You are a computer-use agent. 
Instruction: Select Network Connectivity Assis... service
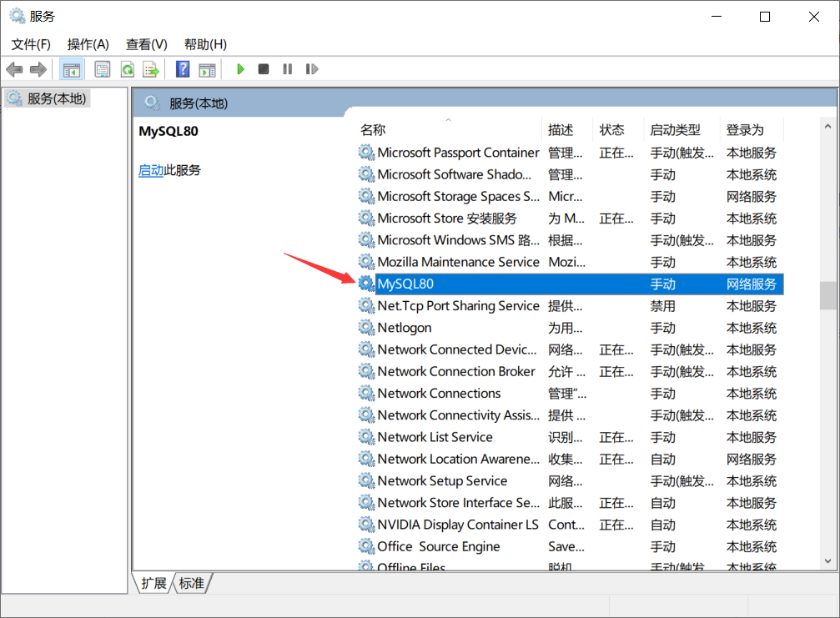570,415
